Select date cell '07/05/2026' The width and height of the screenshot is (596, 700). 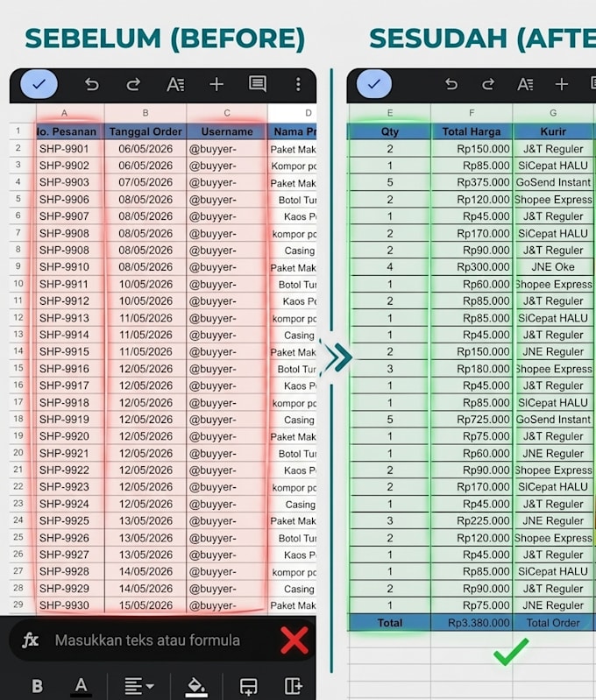145,182
